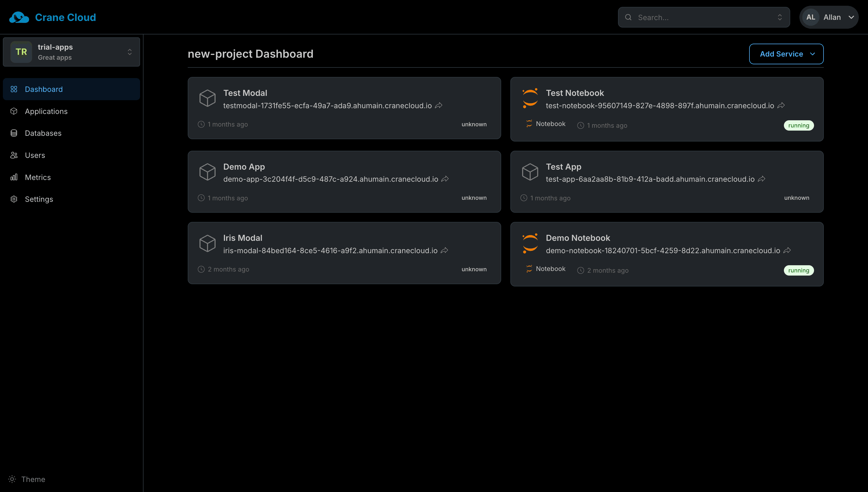Viewport: 868px width, 492px height.
Task: Click running badge on Demo Notebook
Action: pyautogui.click(x=799, y=270)
